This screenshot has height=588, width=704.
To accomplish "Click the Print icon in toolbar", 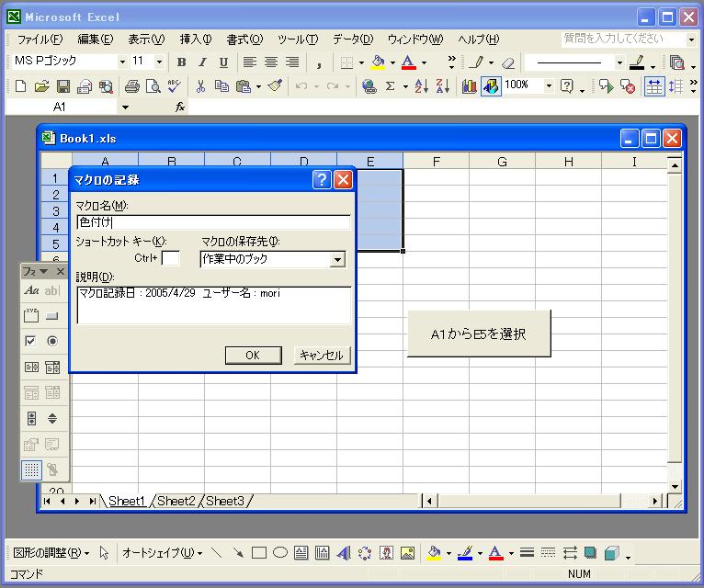I will pos(131,85).
